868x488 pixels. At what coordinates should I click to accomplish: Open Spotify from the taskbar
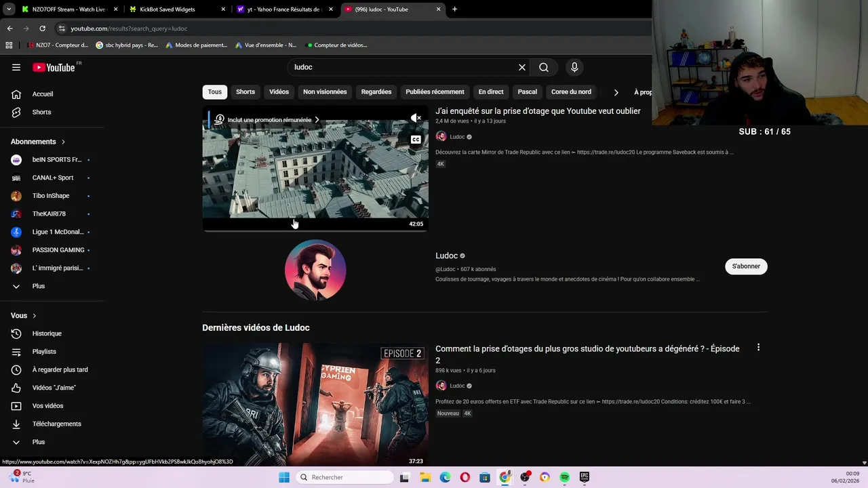tap(564, 477)
